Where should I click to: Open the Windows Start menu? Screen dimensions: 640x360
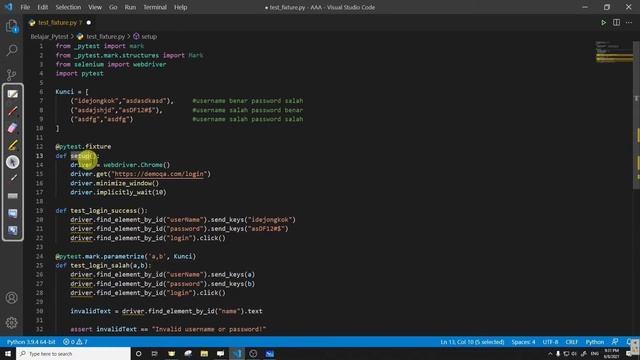(x=8, y=353)
